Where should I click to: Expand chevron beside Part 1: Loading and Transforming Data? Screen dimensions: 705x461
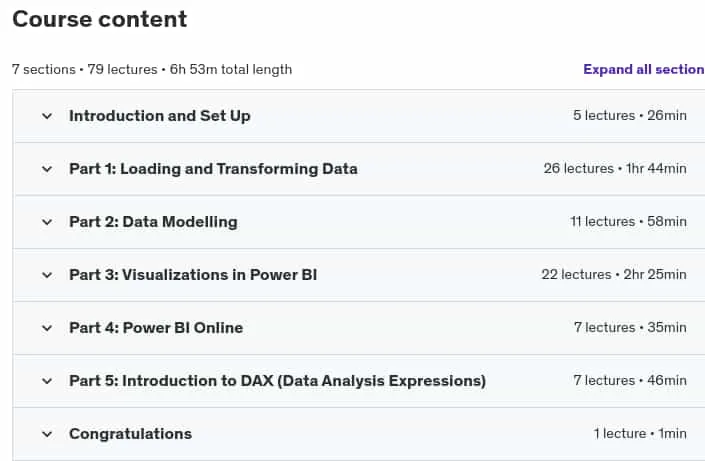click(47, 169)
